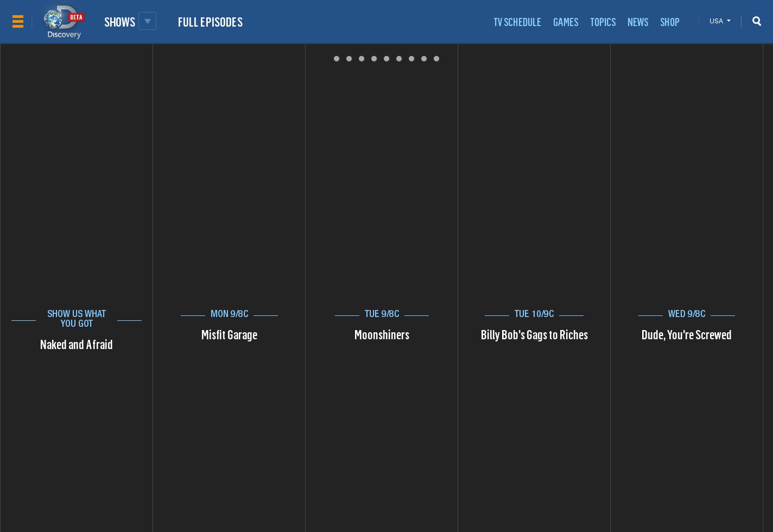Click the Shows menu label
Screen dimensions: 773x532
(x=119, y=22)
